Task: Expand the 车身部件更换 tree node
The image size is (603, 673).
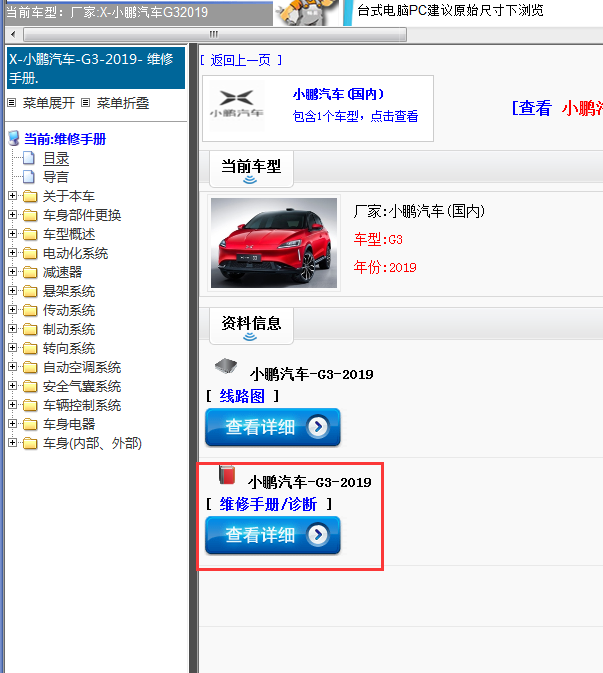Action: pos(12,215)
